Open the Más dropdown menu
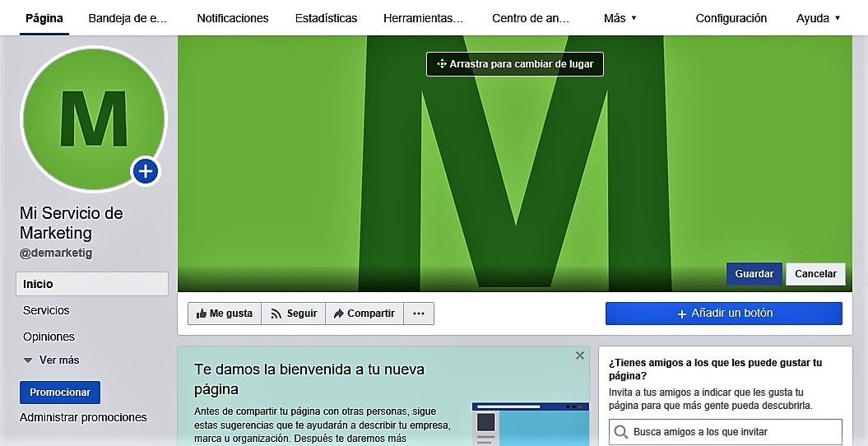Viewport: 868px width, 446px height. coord(620,18)
